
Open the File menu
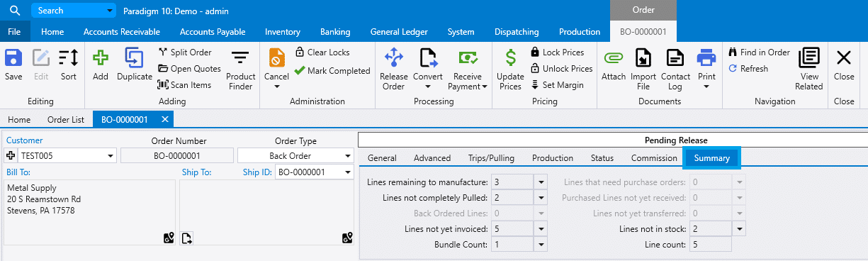tap(14, 32)
